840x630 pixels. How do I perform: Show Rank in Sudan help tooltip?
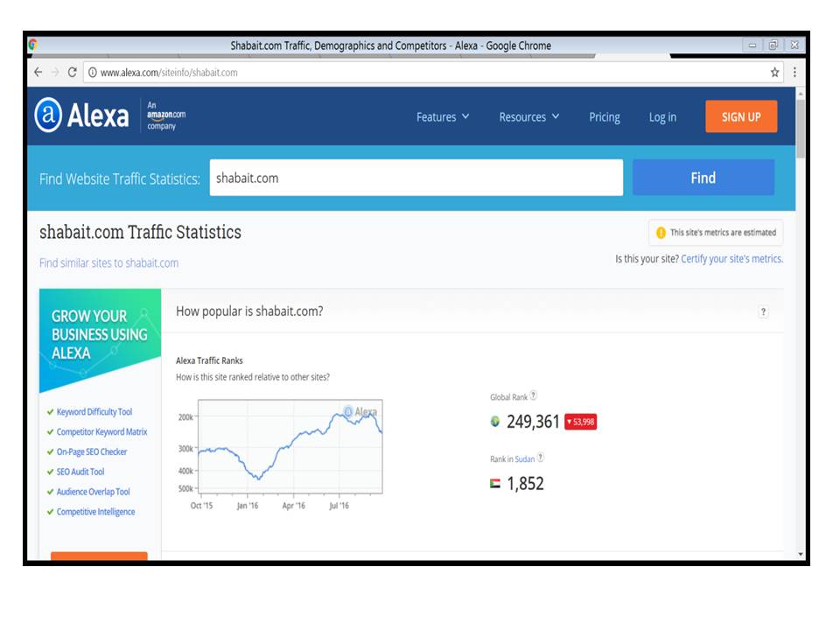[x=541, y=458]
